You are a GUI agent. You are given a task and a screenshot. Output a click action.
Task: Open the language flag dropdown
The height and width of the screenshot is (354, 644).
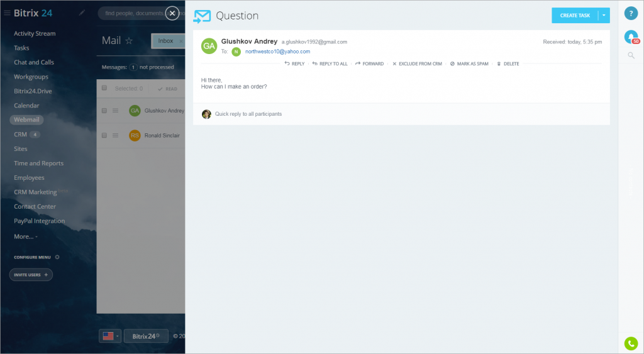(x=109, y=336)
